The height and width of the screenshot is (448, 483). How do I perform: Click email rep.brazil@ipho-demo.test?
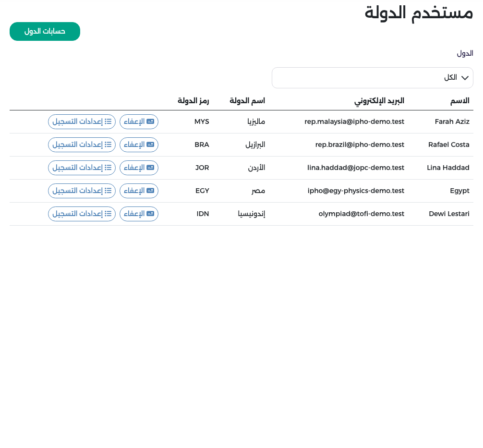360,145
